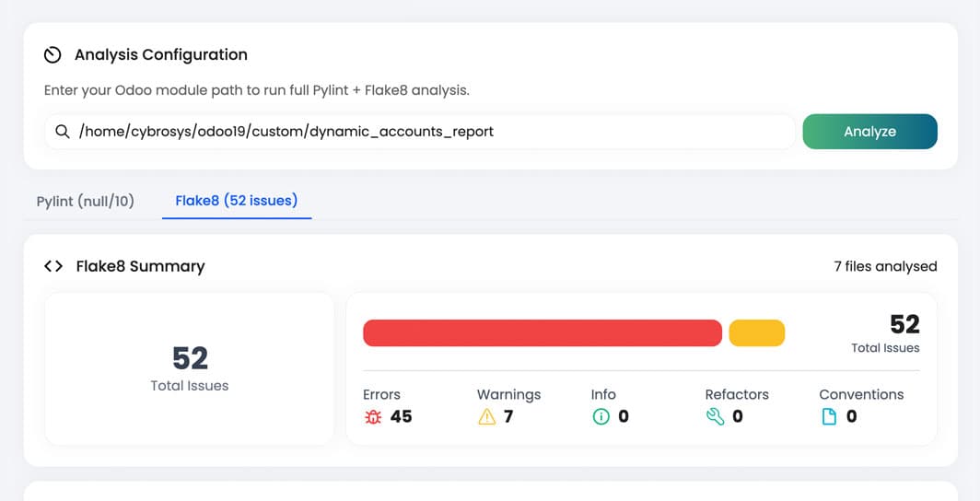This screenshot has width=980, height=501.
Task: Click the green Info circle icon
Action: [601, 417]
